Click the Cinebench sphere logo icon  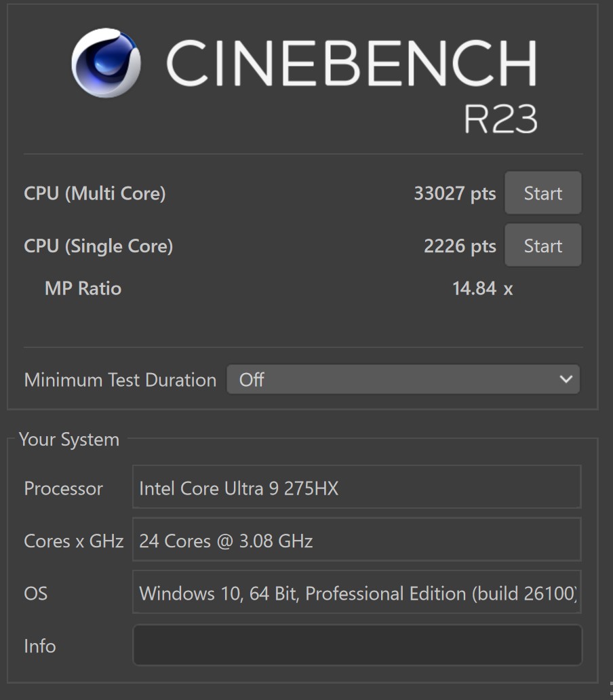pos(106,63)
